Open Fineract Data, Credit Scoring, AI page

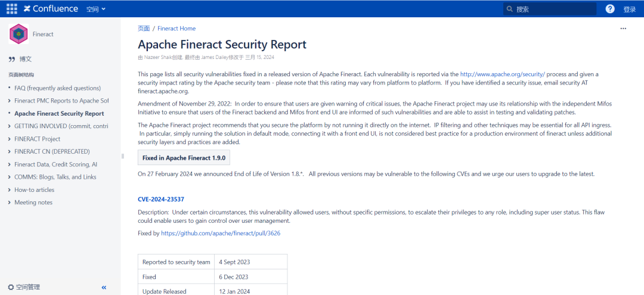click(56, 164)
